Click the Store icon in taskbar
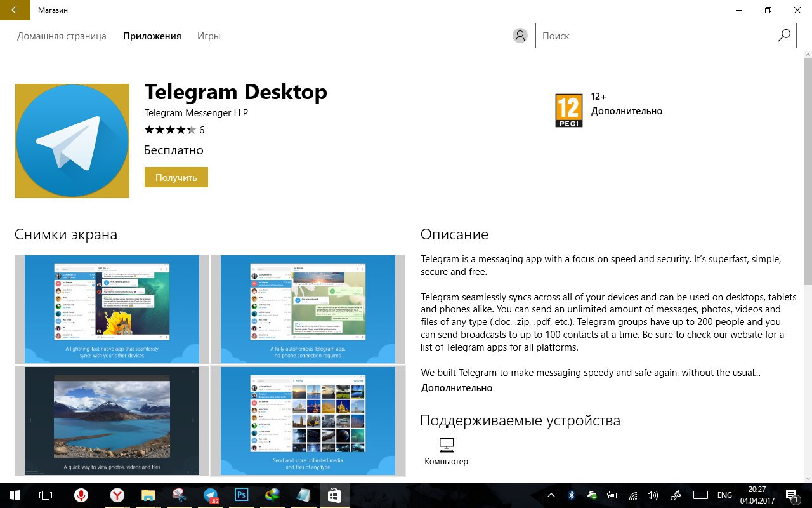Image resolution: width=812 pixels, height=508 pixels. coord(334,495)
